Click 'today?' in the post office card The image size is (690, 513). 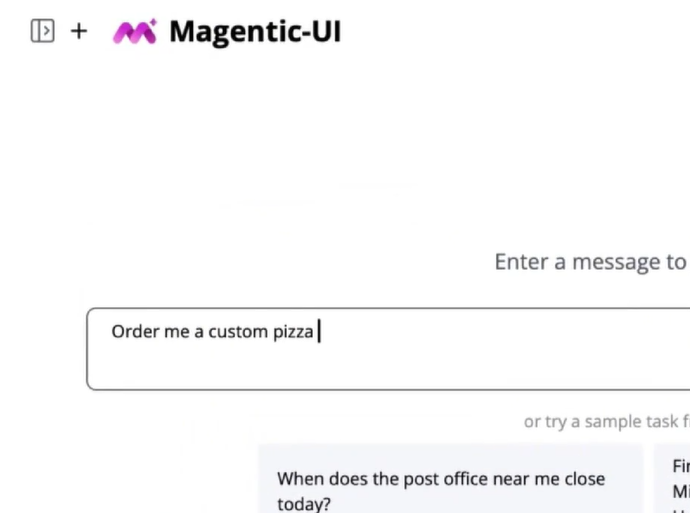(304, 503)
